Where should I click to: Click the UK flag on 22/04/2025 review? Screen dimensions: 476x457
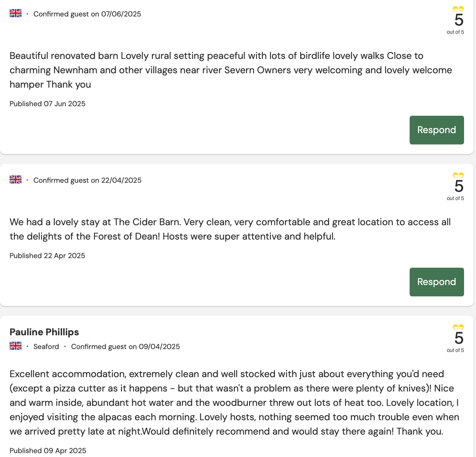pos(16,180)
